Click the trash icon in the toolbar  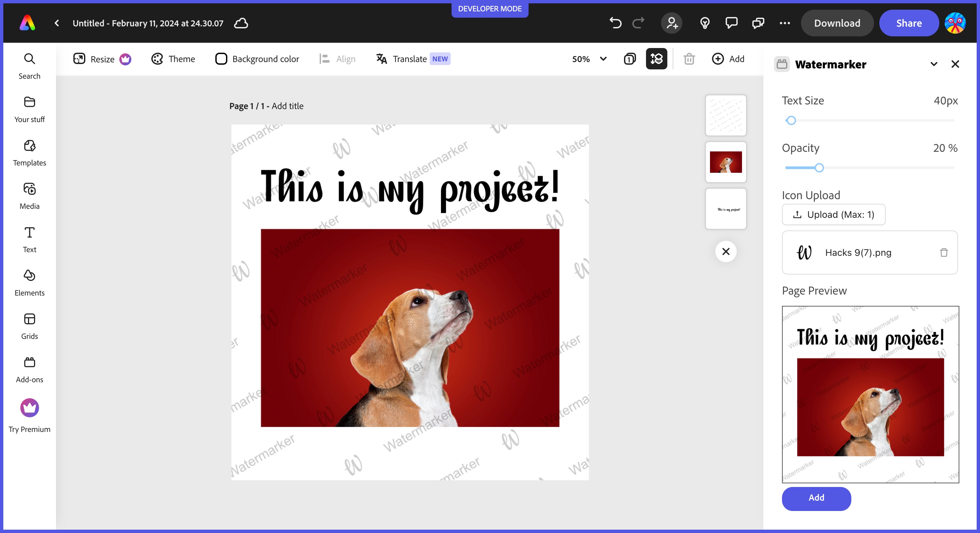point(689,59)
